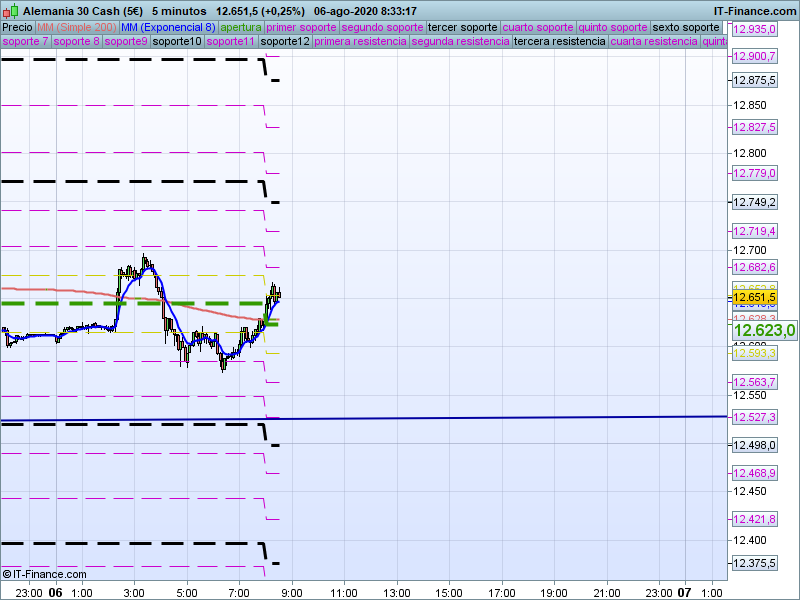Click the large green 12.623,0 price tag
This screenshot has width=800, height=600.
(x=764, y=330)
